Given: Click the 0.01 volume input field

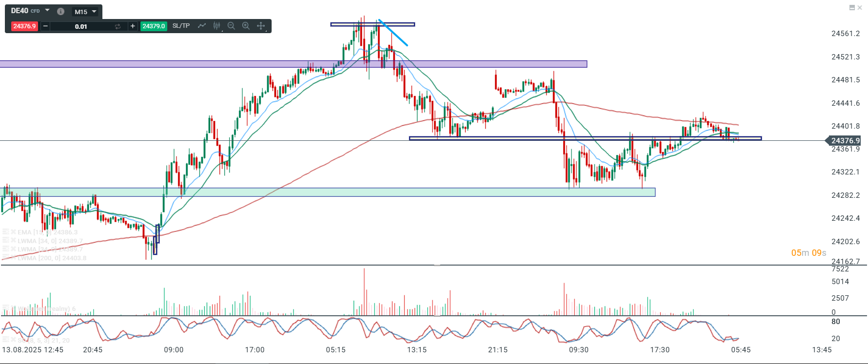Looking at the screenshot, I should 81,26.
